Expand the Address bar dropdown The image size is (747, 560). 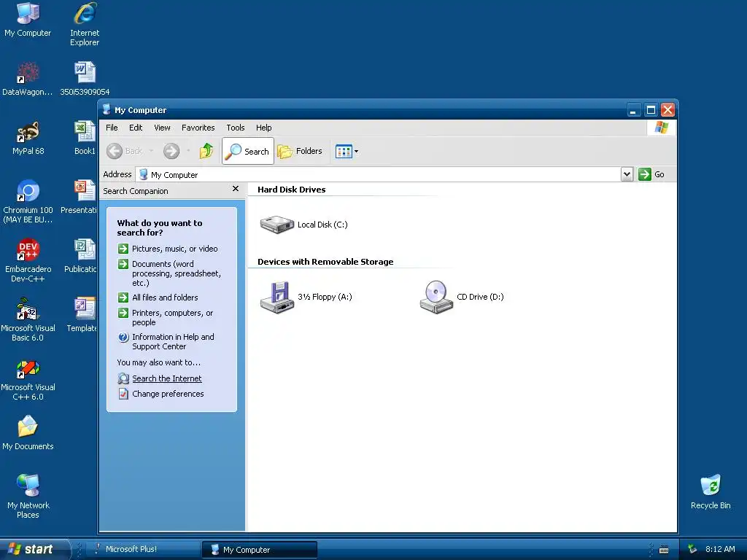tap(627, 174)
